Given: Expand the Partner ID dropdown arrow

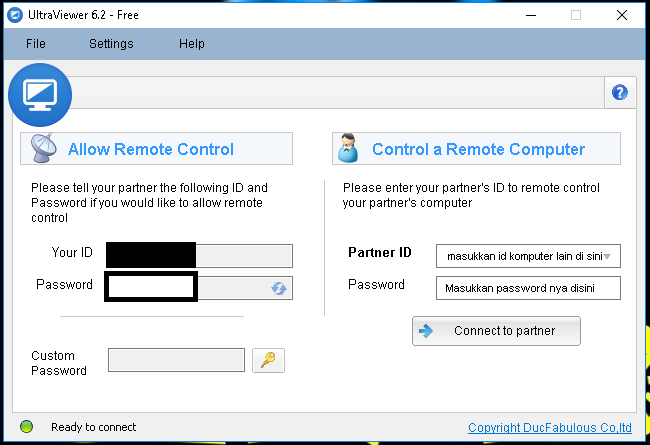Looking at the screenshot, I should pos(608,256).
